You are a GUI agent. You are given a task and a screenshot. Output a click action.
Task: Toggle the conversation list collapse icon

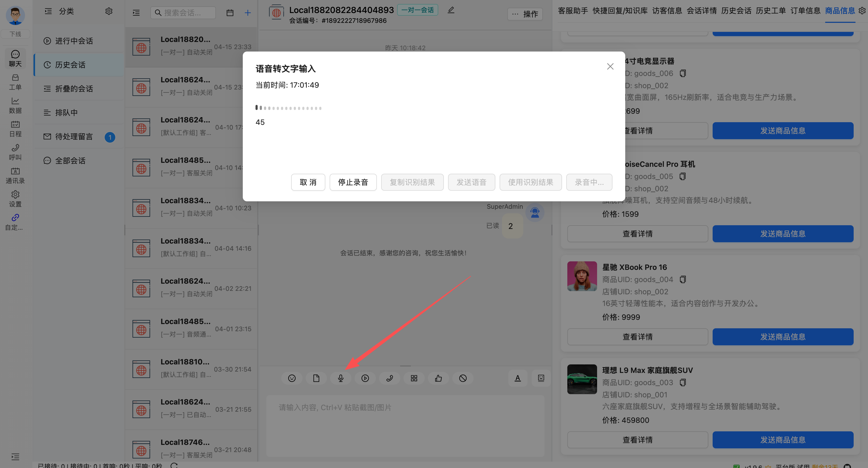click(x=136, y=13)
